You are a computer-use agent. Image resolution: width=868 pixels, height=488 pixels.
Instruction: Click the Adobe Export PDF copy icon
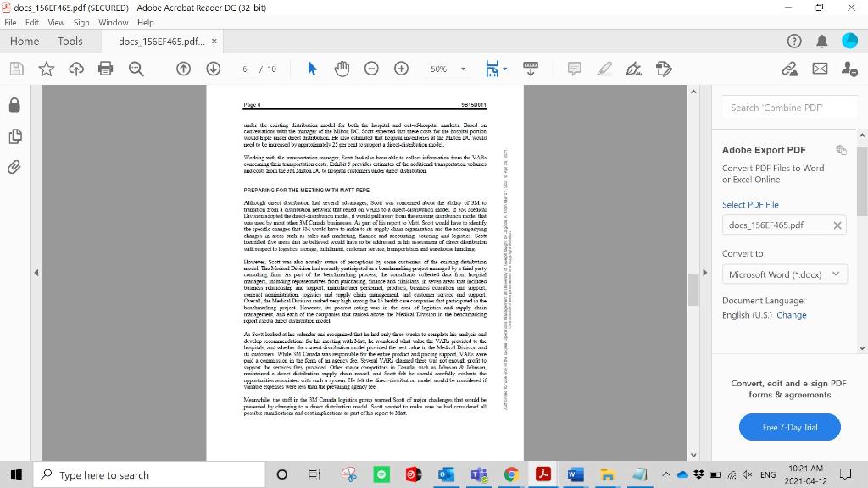coord(842,150)
